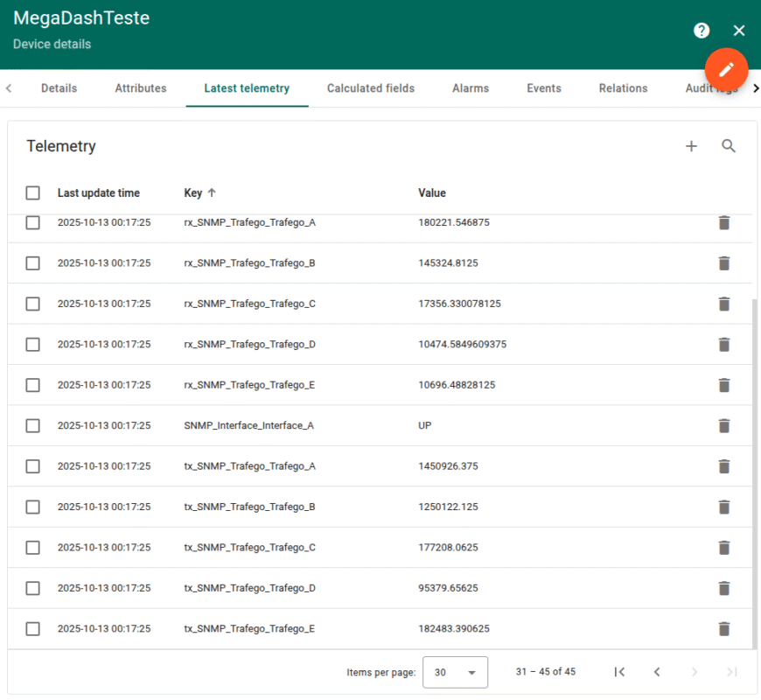
Task: Delete tx_SNMP_Trafego_Trafego_E using trash icon
Action: pos(723,628)
